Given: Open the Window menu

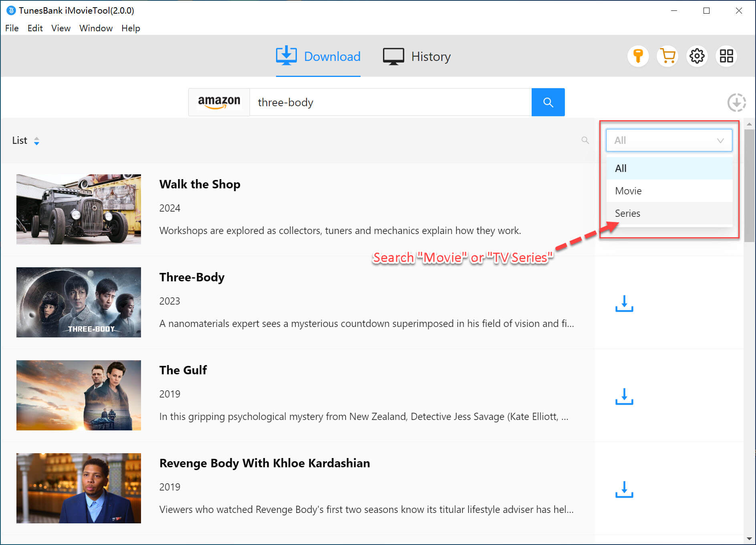Looking at the screenshot, I should (96, 28).
